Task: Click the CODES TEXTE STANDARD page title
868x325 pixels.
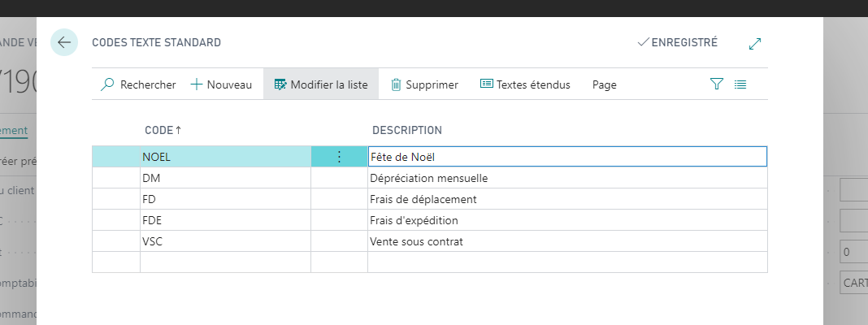Action: [x=156, y=42]
